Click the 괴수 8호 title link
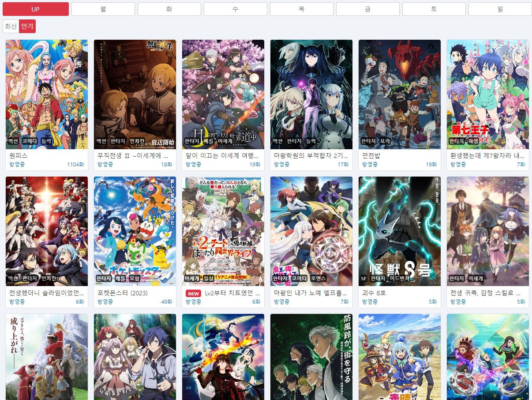 [x=374, y=293]
